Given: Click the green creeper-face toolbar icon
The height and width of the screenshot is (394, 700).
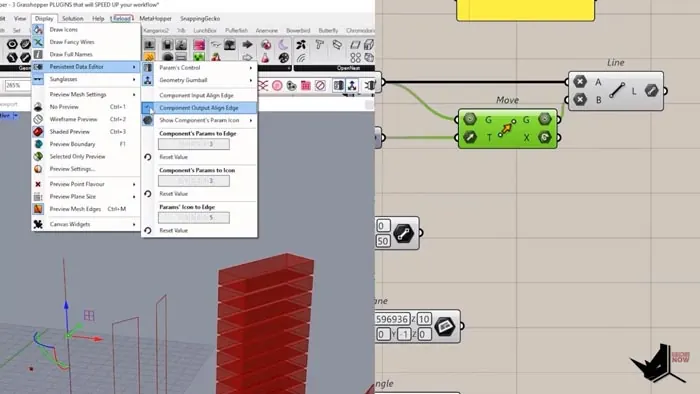Looking at the screenshot, I should tap(199, 57).
